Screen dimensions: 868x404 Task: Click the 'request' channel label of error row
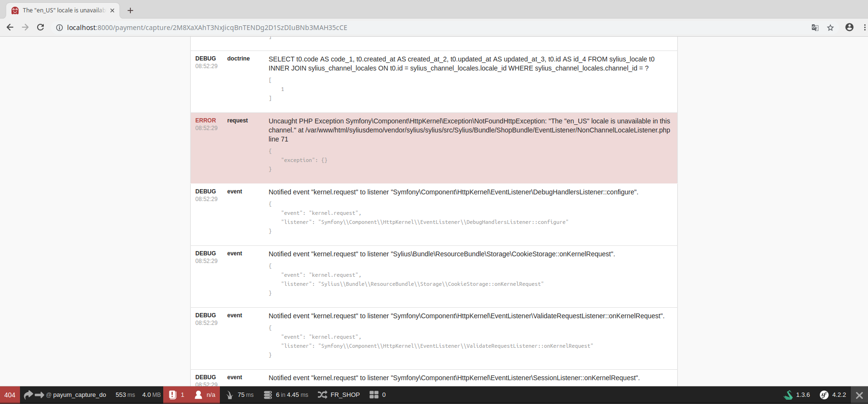tap(237, 121)
